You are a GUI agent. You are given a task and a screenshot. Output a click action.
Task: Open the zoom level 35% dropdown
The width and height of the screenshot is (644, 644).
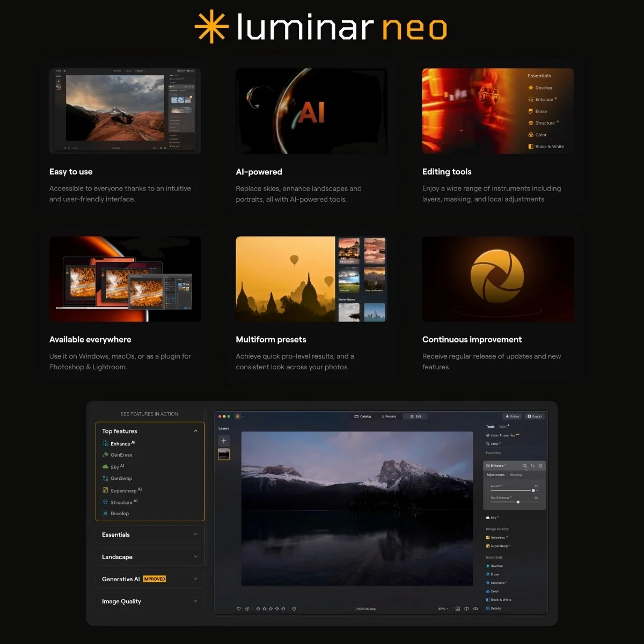pos(442,609)
